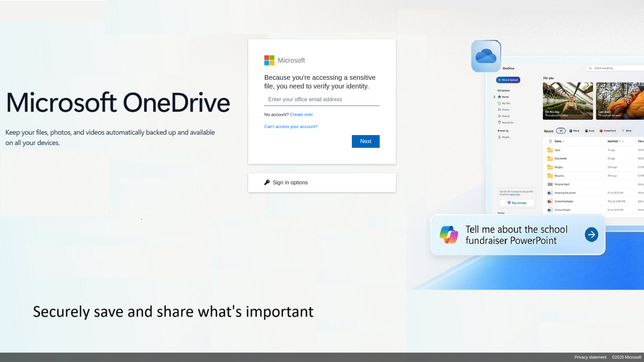Screen dimensions: 644x362
Task: Click the Microsoft four-square logo
Action: click(269, 60)
